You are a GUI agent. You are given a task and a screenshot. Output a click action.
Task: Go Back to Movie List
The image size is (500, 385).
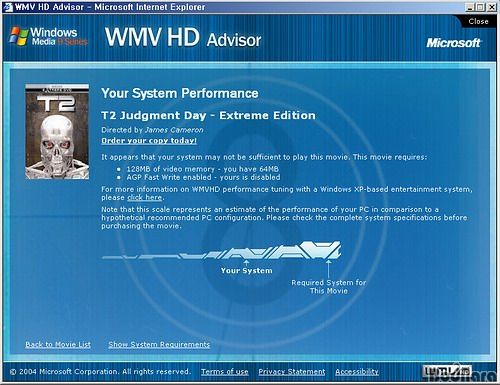(x=58, y=344)
